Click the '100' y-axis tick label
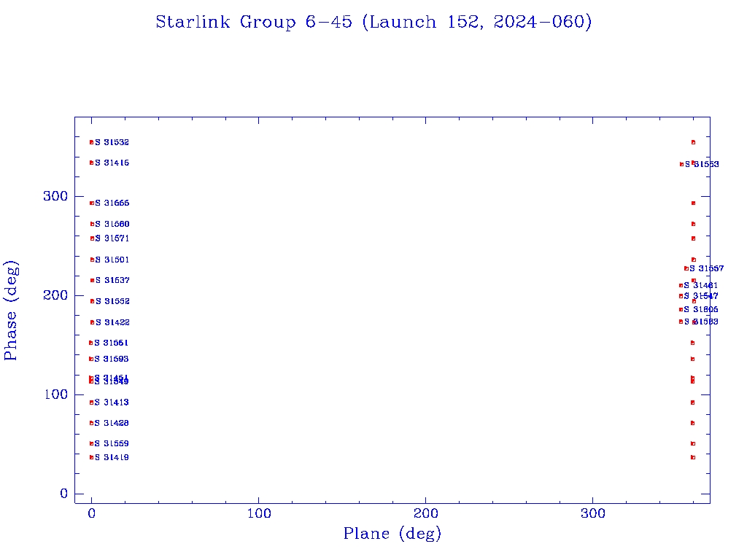 (55, 394)
